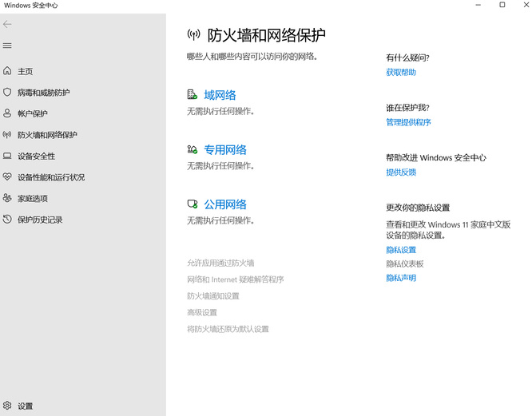Launch 网络和 Internet 疑难解答程序
Image resolution: width=532 pixels, height=416 pixels.
click(x=236, y=279)
